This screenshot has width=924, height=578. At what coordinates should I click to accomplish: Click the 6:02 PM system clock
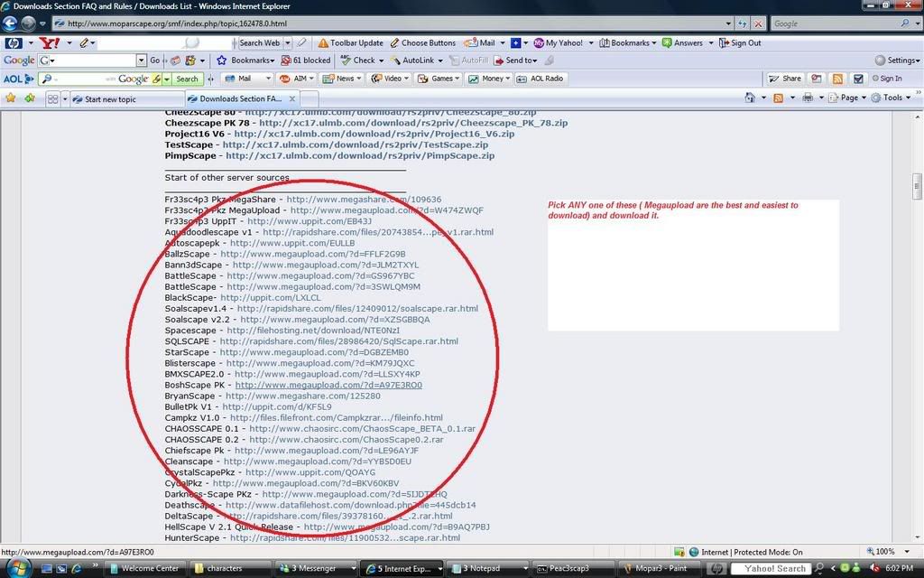tap(900, 568)
